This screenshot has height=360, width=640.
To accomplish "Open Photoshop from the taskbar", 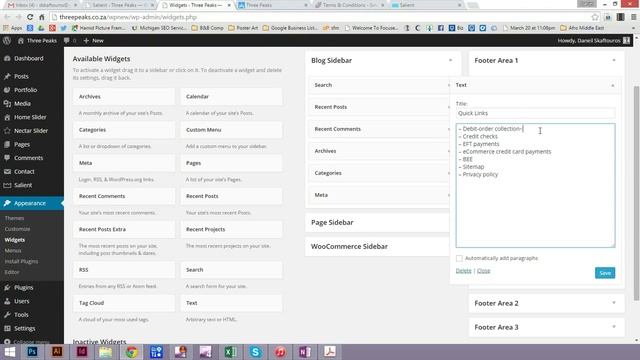I will [x=32, y=351].
